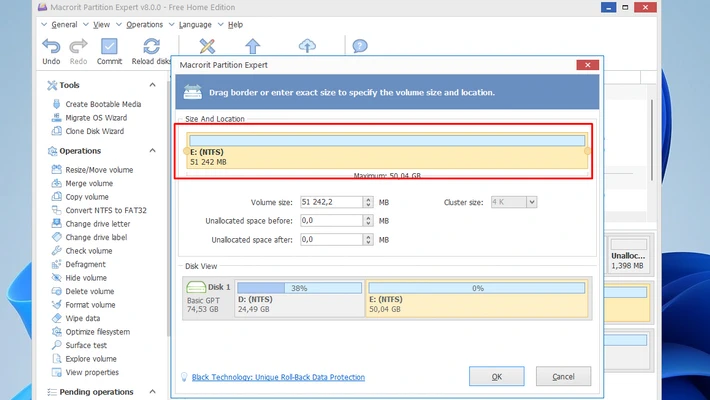Click Cancel in the dialog
Image resolution: width=710 pixels, height=400 pixels.
pos(563,376)
